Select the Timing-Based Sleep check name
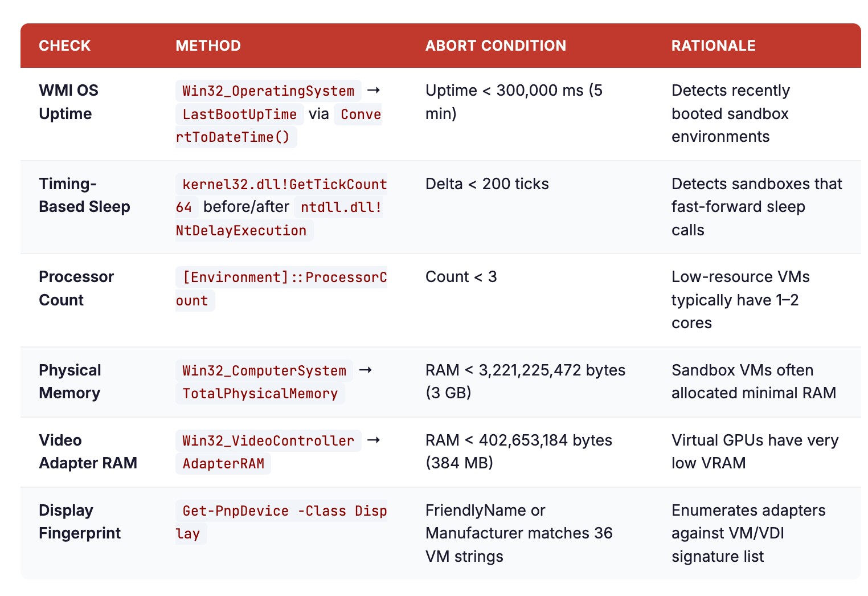The width and height of the screenshot is (868, 596). (x=84, y=195)
